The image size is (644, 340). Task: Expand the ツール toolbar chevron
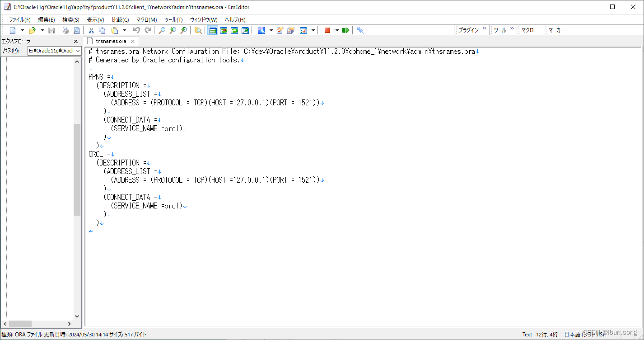click(512, 29)
